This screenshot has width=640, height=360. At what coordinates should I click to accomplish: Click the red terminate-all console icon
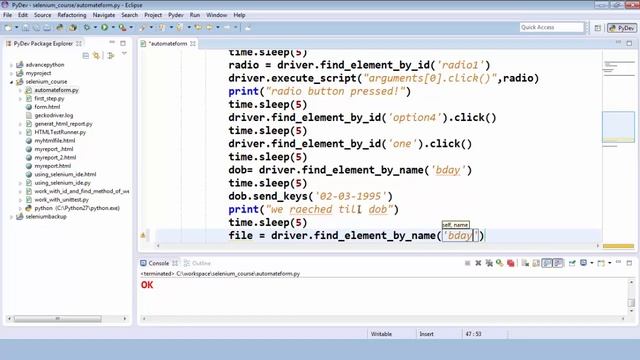coord(510,263)
